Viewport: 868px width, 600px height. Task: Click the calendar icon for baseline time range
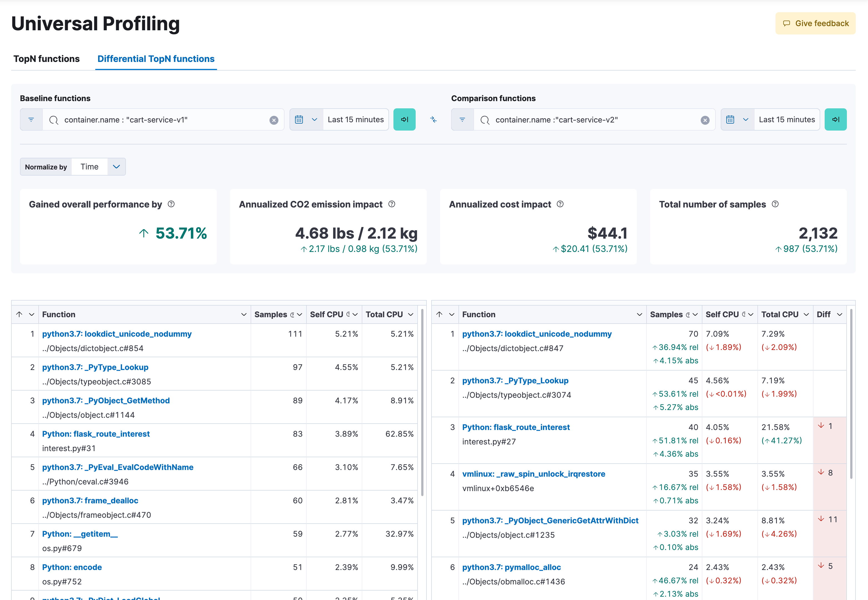pyautogui.click(x=300, y=119)
